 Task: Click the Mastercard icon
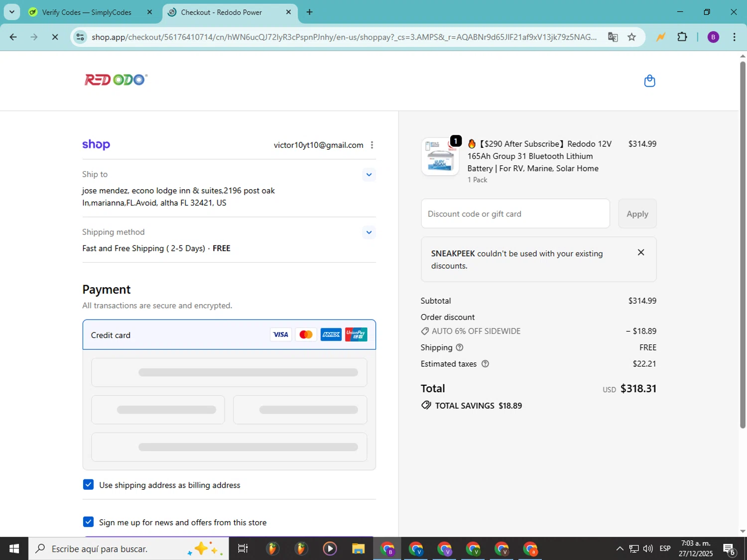[x=306, y=335]
